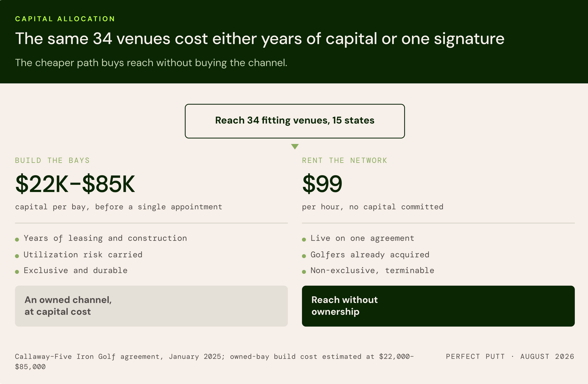Click the bullet before 'Years of leasing'
The image size is (588, 384).
coord(17,240)
